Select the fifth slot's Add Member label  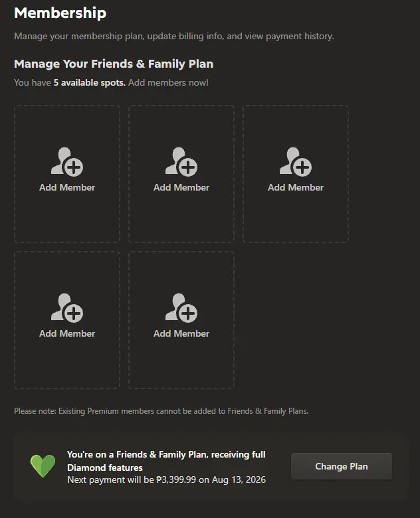pos(181,333)
